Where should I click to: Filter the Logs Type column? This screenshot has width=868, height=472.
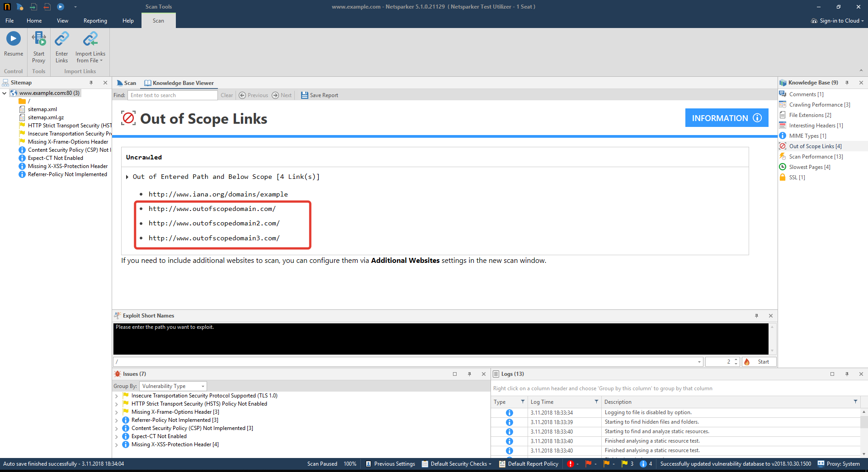(x=523, y=402)
